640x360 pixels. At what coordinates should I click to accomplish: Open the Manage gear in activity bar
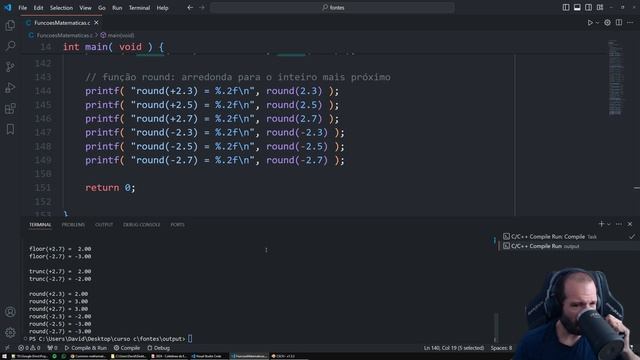[10, 333]
